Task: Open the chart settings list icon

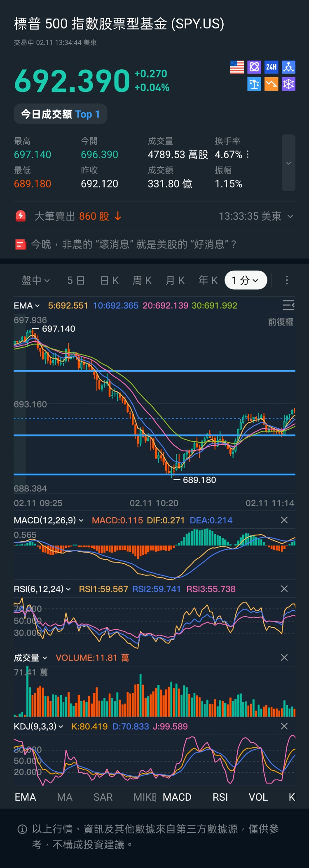Action: [x=288, y=305]
